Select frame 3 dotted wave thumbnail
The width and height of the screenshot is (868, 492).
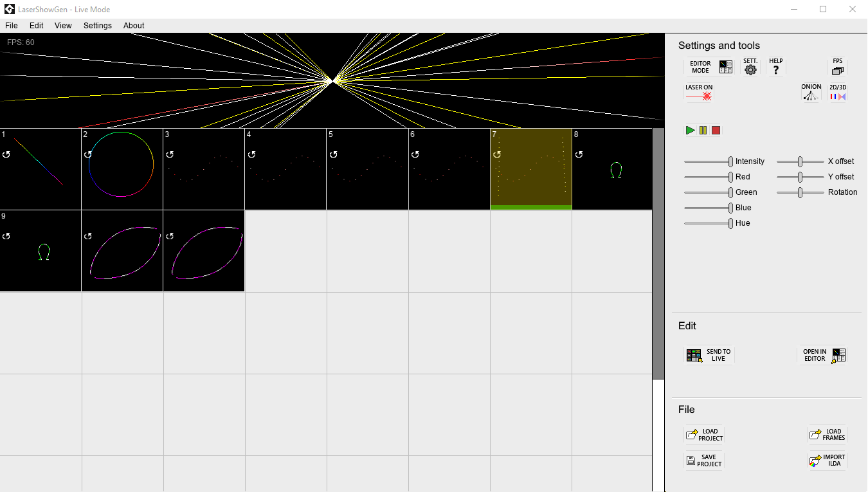[204, 169]
